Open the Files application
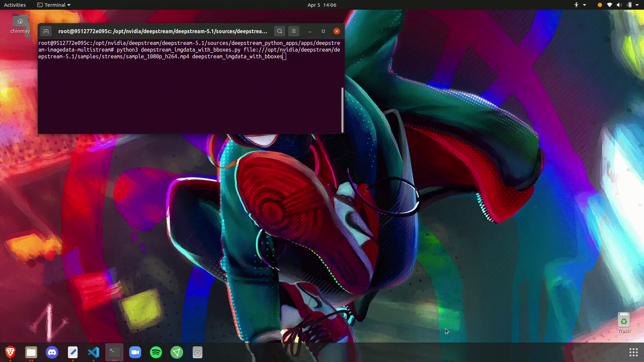Screen dimensions: 644x362 (31, 352)
